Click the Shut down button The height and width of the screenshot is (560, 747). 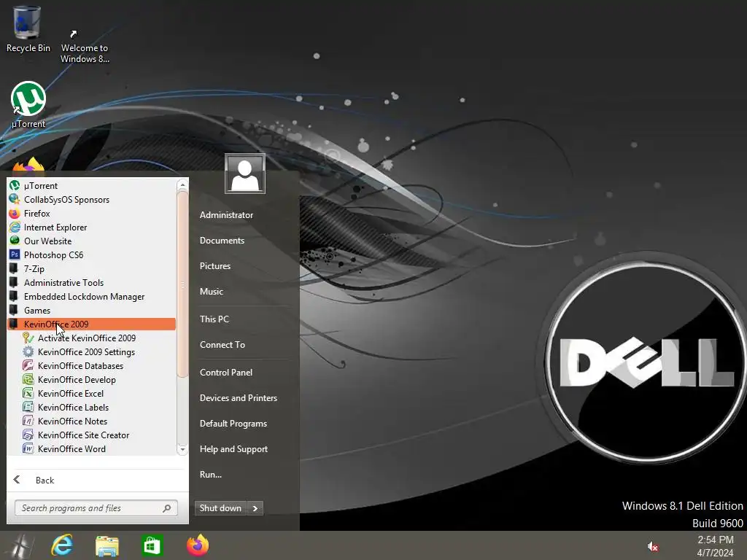[x=220, y=508]
